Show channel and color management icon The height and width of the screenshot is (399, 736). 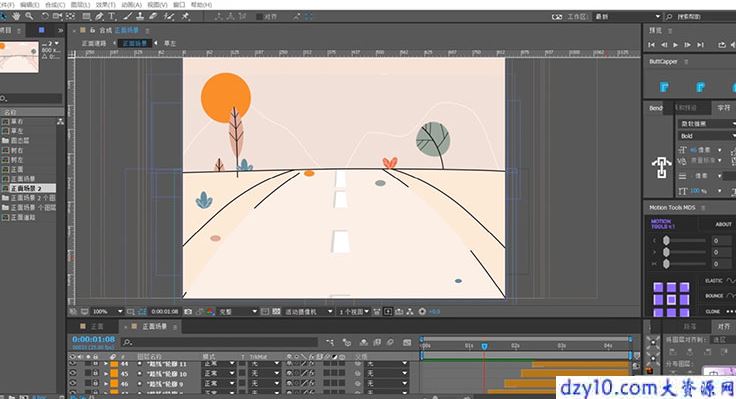click(210, 311)
